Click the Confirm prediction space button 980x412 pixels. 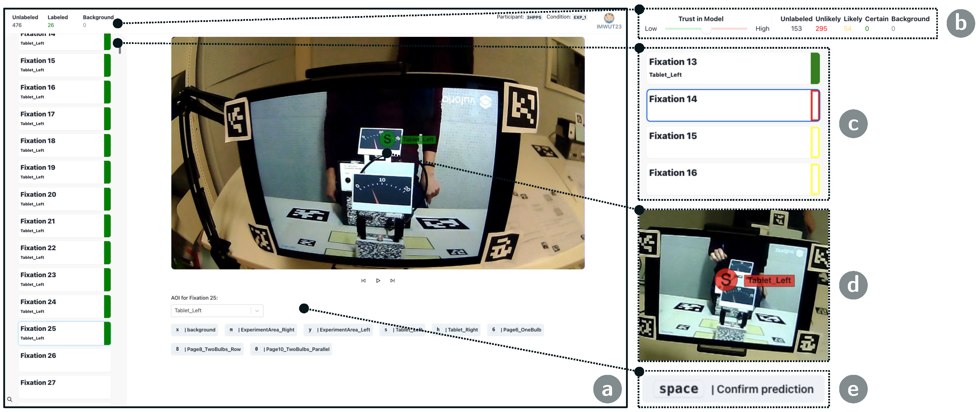733,389
